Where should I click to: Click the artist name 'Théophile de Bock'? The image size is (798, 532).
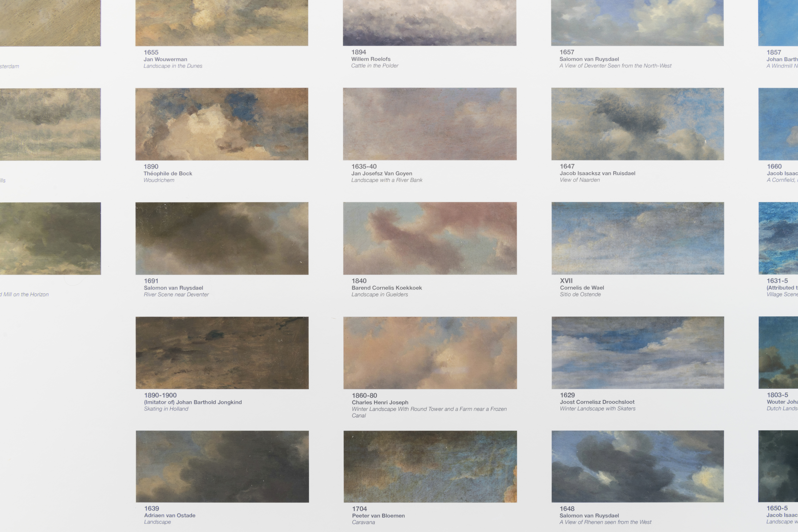tap(168, 173)
